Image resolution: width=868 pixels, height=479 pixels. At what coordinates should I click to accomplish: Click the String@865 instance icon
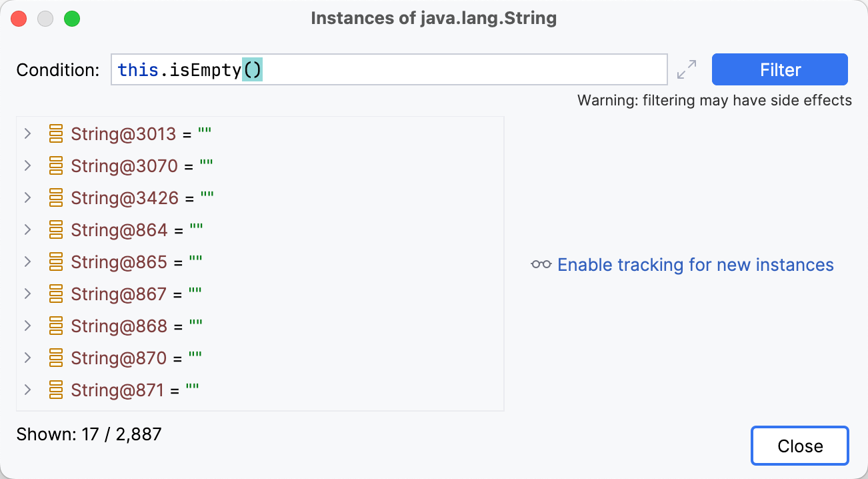pos(57,262)
